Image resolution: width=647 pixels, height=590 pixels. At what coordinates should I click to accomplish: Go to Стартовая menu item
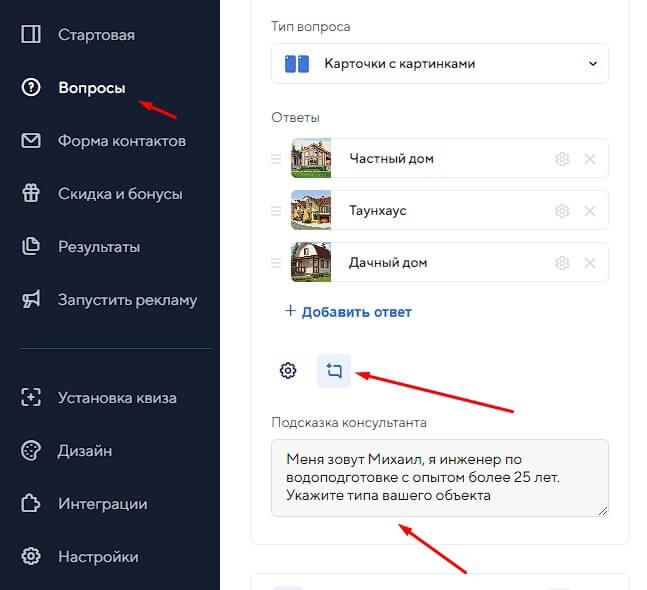pyautogui.click(x=96, y=35)
